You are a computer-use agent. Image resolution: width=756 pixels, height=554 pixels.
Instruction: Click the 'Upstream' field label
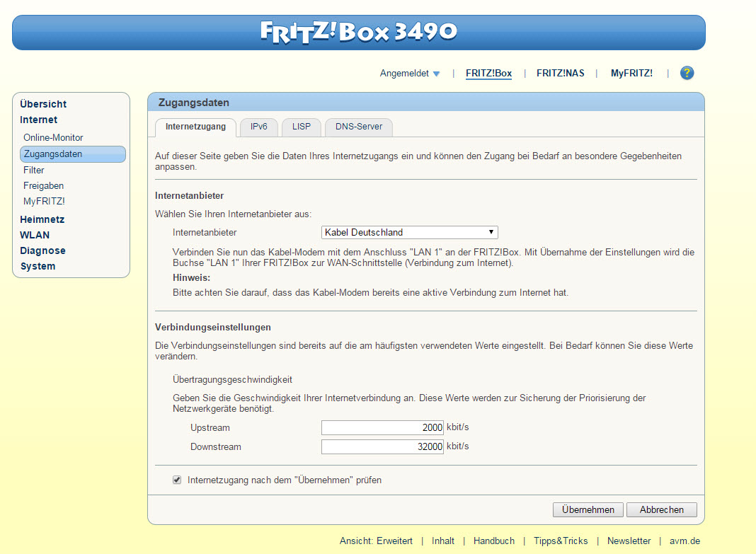210,428
